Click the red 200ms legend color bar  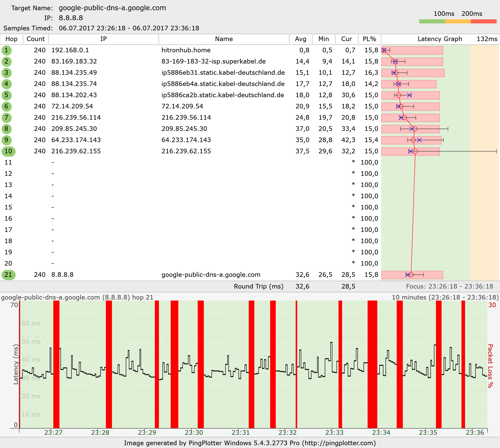484,21
